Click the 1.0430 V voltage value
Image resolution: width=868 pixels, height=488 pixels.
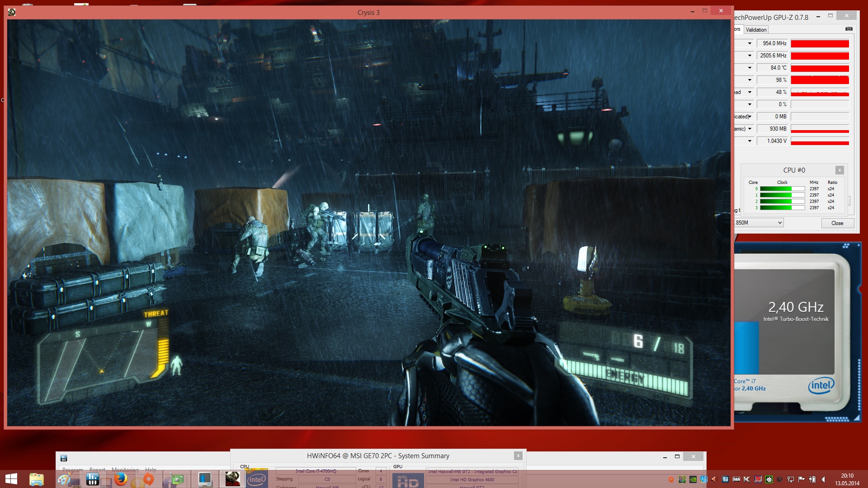coord(772,141)
